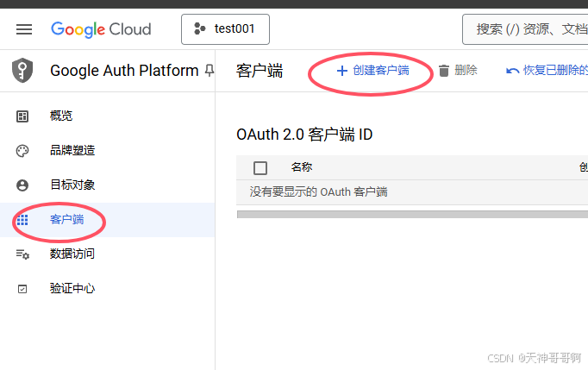Viewport: 588px width, 370px height.
Task: Click the 客户端 page title
Action: point(260,71)
